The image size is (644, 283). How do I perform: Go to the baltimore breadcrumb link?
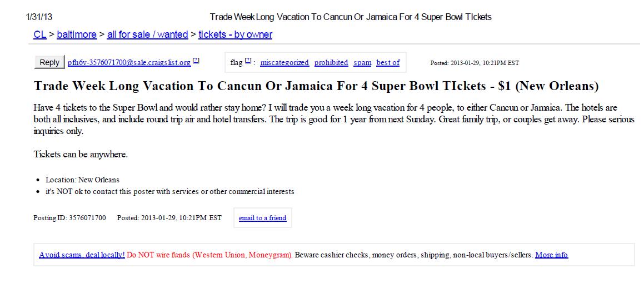[x=77, y=35]
